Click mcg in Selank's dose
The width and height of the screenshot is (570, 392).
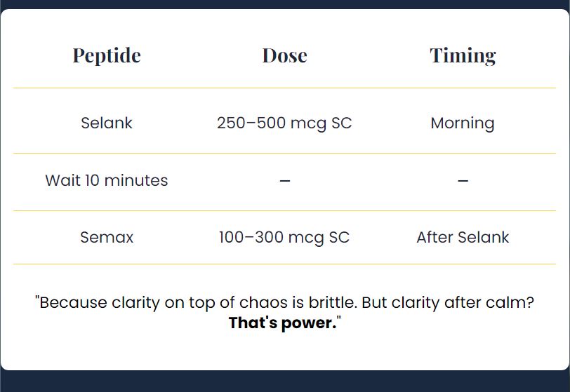[309, 123]
